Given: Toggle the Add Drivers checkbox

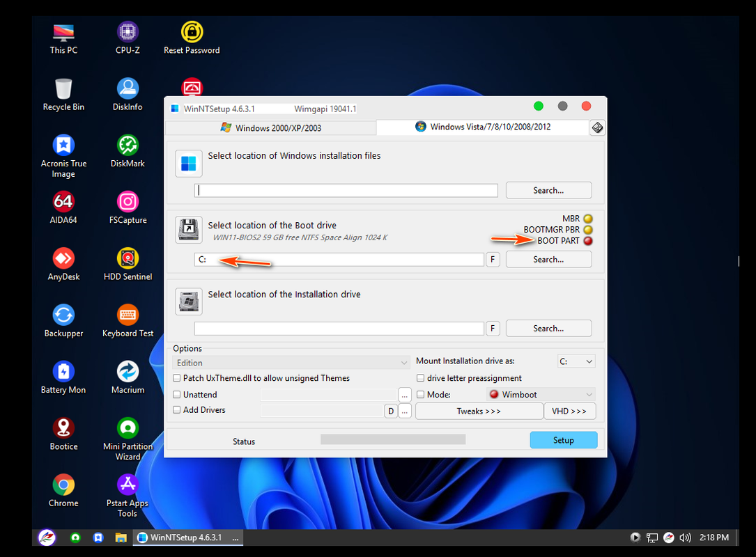Looking at the screenshot, I should pos(177,409).
